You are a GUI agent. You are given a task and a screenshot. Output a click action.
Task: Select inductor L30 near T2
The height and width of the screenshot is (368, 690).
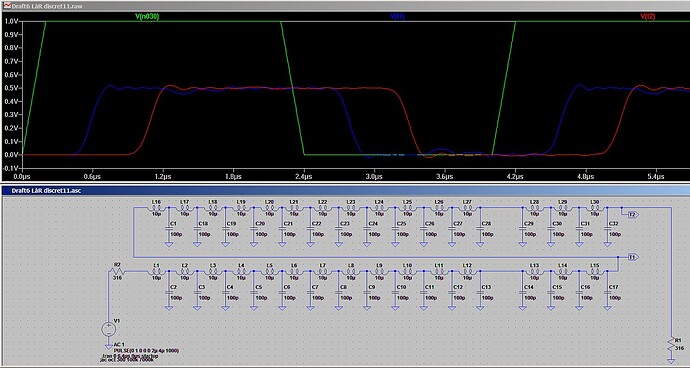[x=595, y=207]
